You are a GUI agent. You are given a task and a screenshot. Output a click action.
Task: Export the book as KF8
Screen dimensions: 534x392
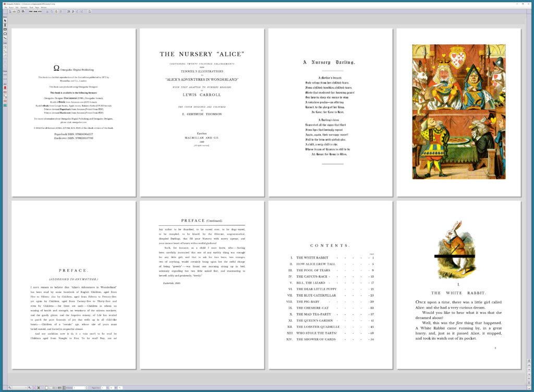coord(40,11)
